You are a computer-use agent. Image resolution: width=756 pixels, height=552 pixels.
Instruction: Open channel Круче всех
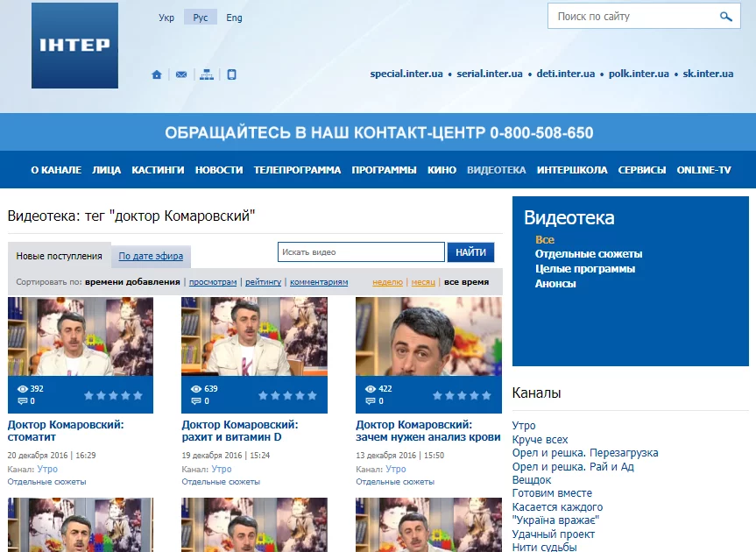coord(540,440)
